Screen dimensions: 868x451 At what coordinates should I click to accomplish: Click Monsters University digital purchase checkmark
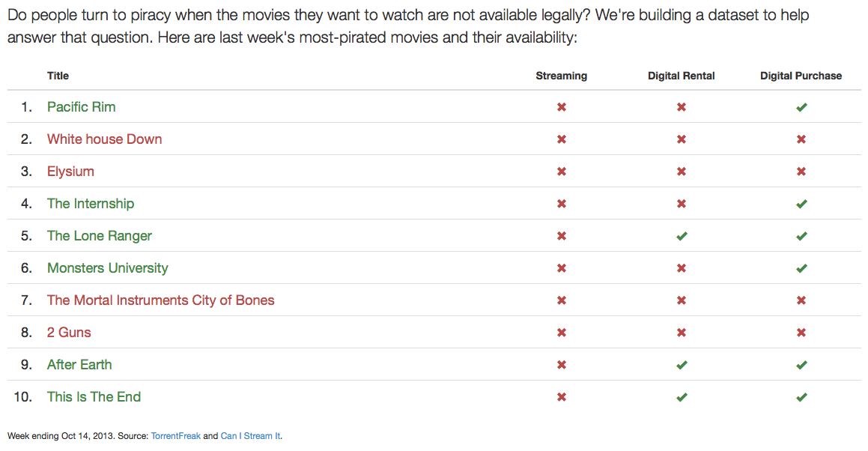click(x=801, y=268)
